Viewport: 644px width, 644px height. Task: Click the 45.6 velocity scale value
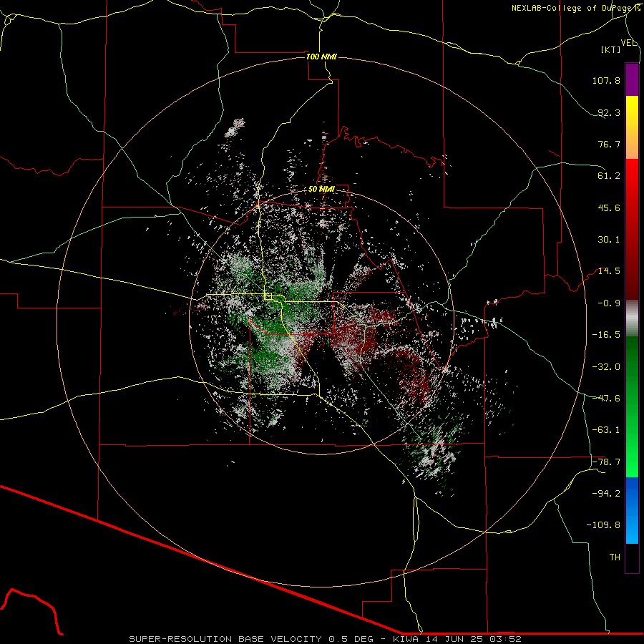click(x=609, y=208)
